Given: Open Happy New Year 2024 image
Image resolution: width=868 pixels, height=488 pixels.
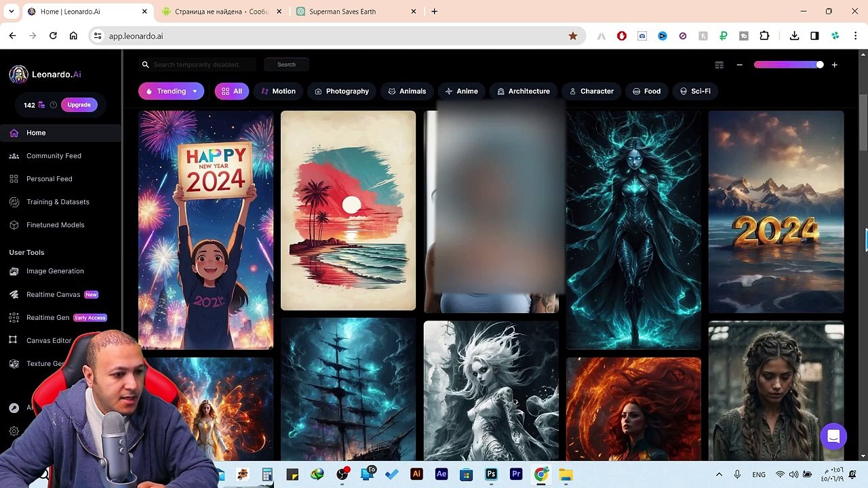Looking at the screenshot, I should (206, 230).
